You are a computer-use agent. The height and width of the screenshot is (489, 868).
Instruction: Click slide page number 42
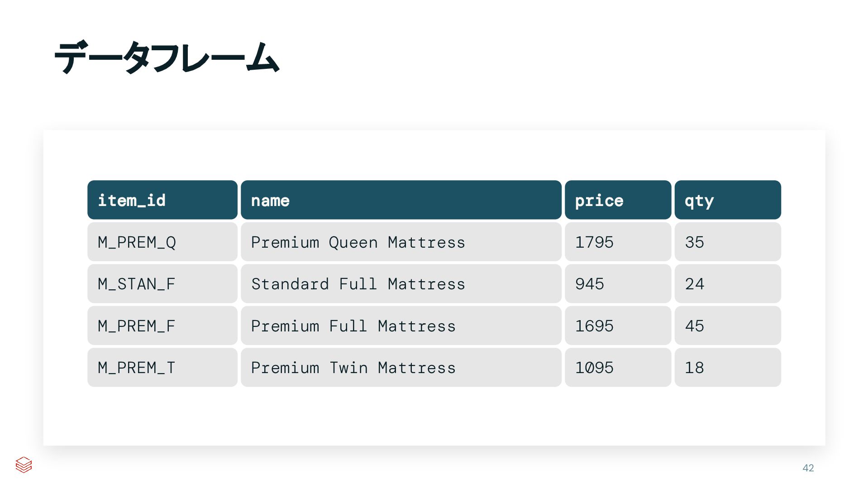(x=808, y=468)
